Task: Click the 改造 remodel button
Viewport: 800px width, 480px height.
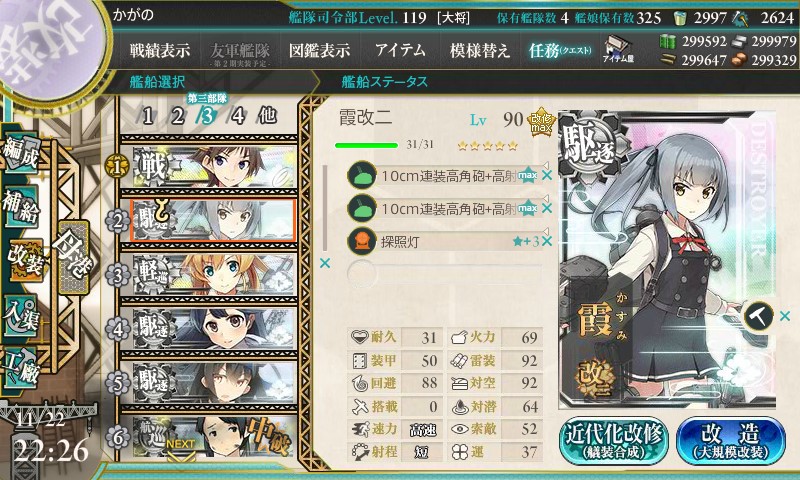Action: (x=731, y=441)
